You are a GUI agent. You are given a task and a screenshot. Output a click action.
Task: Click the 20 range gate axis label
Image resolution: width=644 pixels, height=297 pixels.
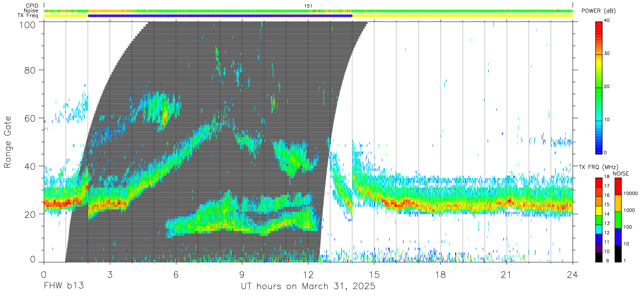[x=30, y=214]
